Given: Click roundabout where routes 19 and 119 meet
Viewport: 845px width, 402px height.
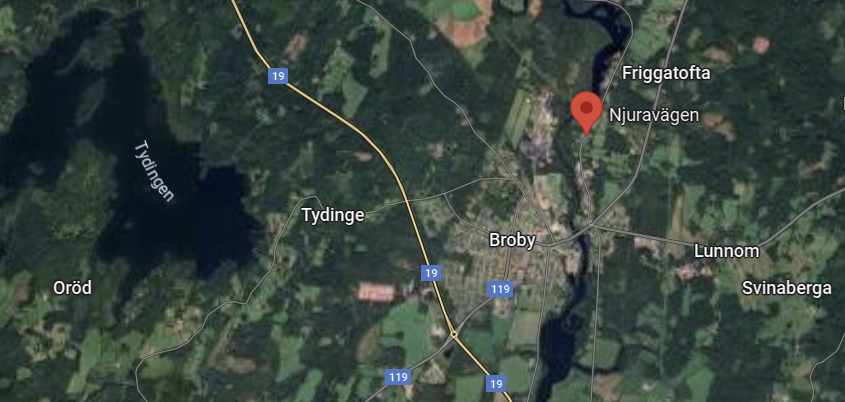Looking at the screenshot, I should pyautogui.click(x=454, y=335).
